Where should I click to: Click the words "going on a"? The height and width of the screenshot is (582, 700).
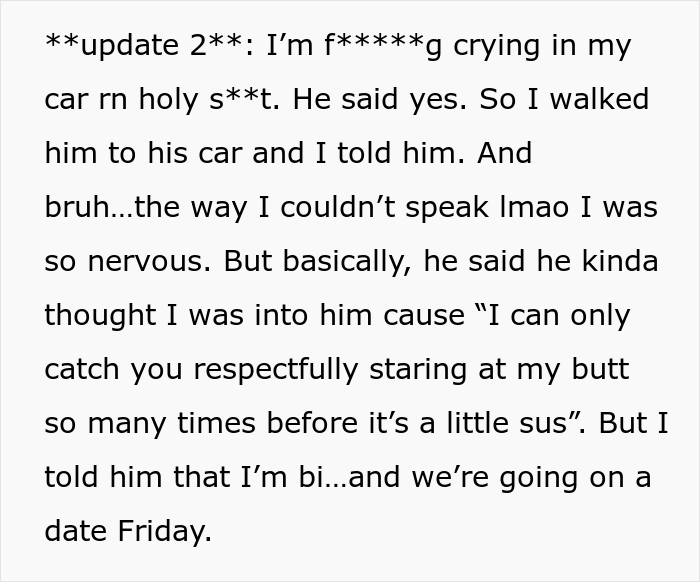575,477
